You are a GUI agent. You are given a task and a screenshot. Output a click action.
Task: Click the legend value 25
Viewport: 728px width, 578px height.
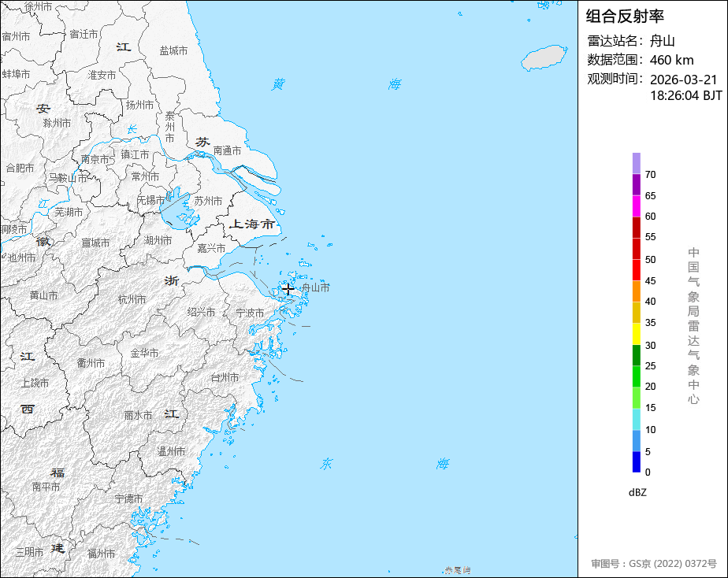651,366
